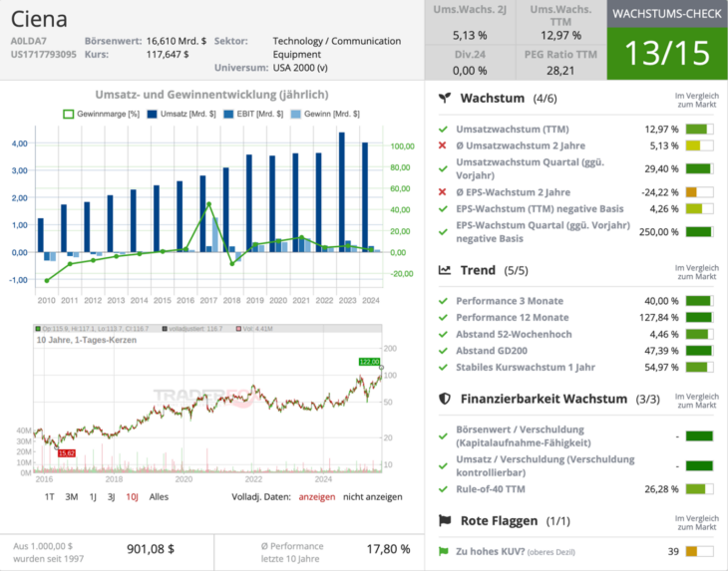The height and width of the screenshot is (571, 728).
Task: Click checkmark beside Umsatzwachstum Quartal
Action: [443, 168]
